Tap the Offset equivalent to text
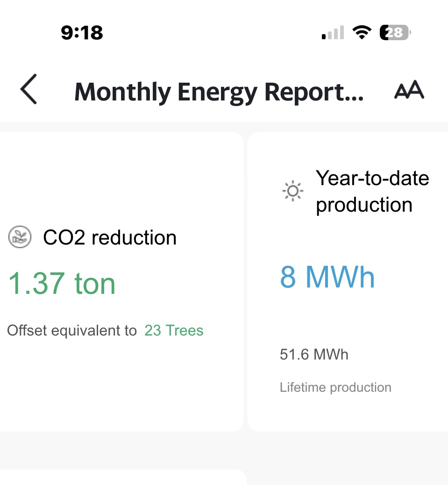Screen dimensions: 448x485 (72, 330)
